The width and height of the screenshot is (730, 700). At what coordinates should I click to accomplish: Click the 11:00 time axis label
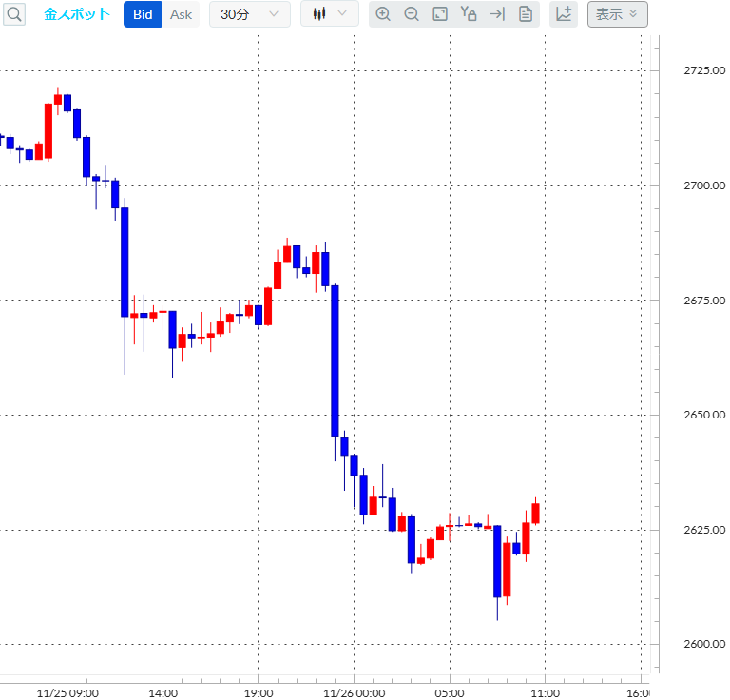click(546, 693)
